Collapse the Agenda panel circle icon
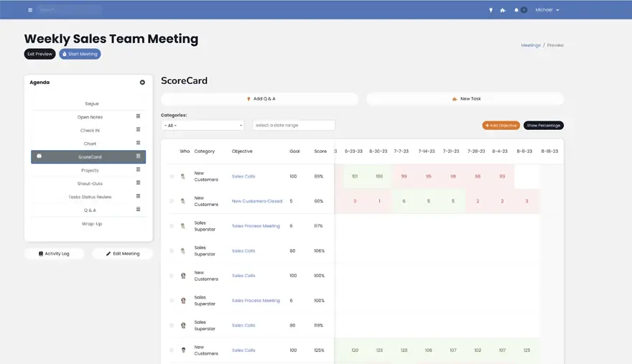This screenshot has height=364, width=632. 142,83
